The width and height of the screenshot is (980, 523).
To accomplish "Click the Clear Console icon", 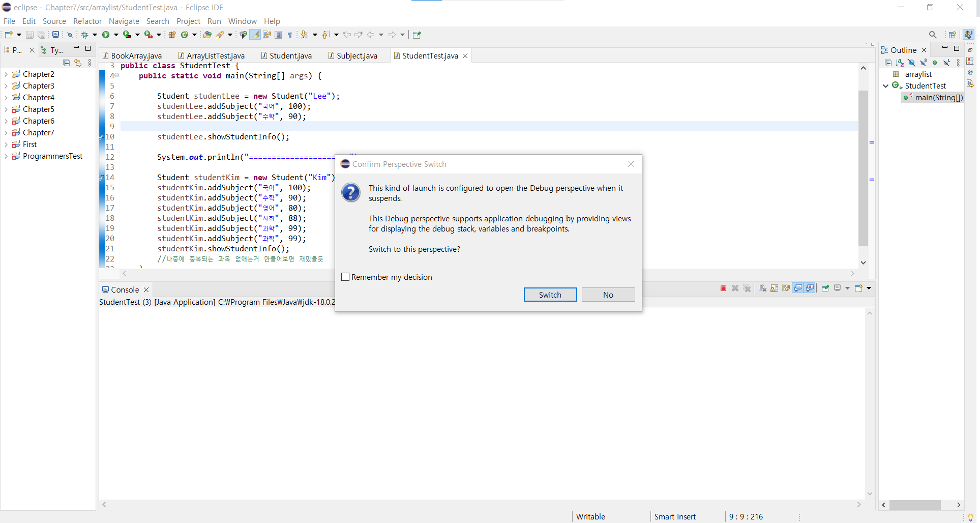I will point(762,288).
